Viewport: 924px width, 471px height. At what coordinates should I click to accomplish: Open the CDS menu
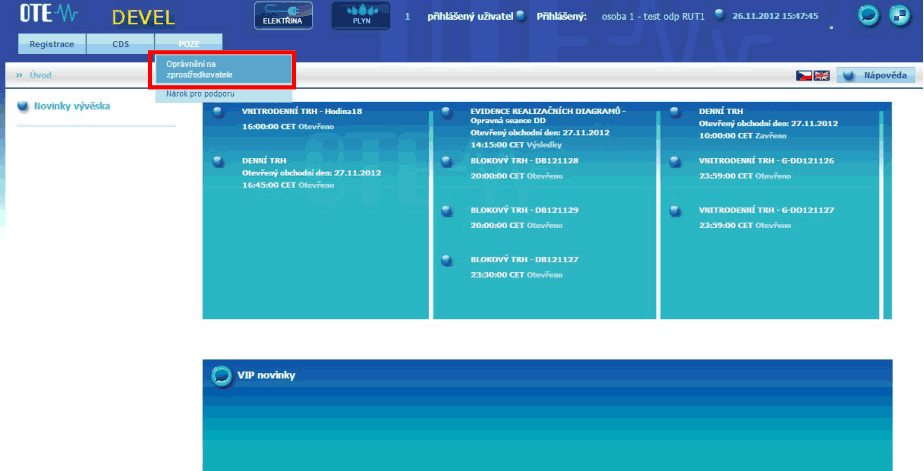tap(120, 44)
